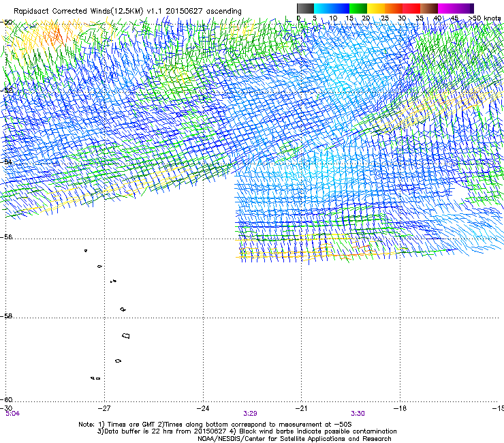Click the dark purple >50 knots legend swatch
The image size is (504, 443).
[471, 8]
